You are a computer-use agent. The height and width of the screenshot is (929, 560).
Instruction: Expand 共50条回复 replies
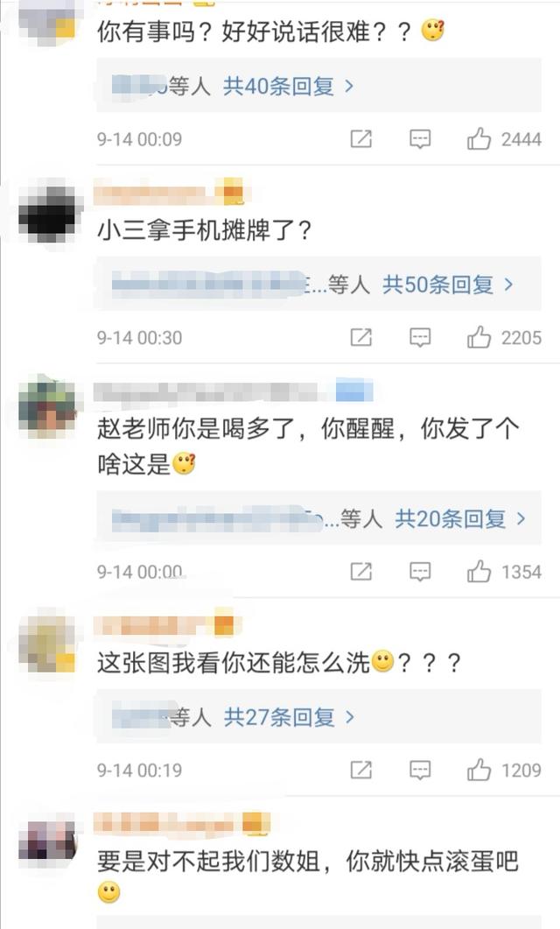[x=447, y=285]
